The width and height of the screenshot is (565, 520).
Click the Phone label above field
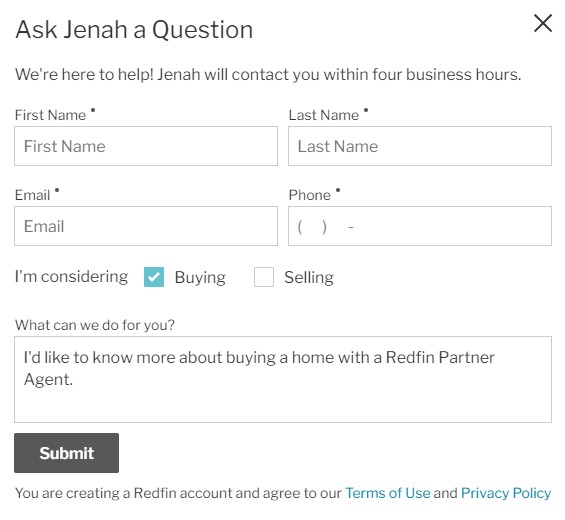pos(310,195)
